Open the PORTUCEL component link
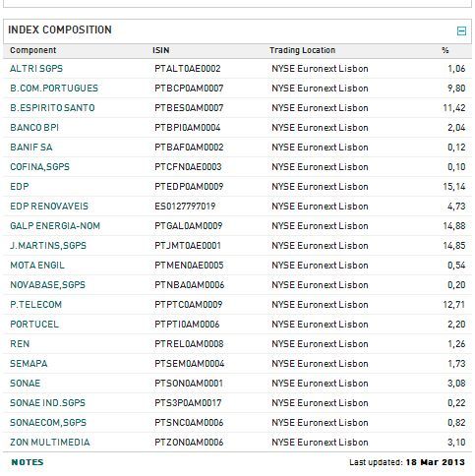The height and width of the screenshot is (476, 475). 34,325
